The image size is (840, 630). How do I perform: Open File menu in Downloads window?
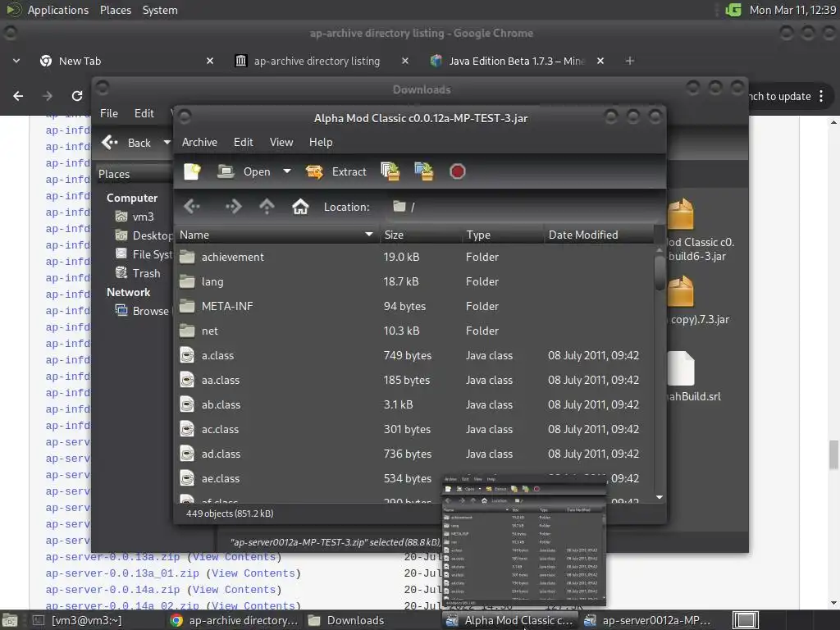pos(109,113)
